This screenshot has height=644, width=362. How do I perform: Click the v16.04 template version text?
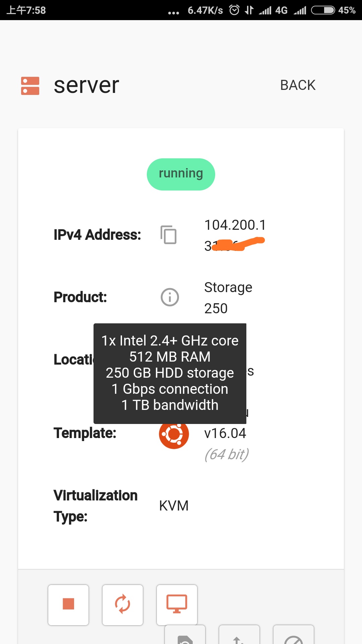point(225,433)
